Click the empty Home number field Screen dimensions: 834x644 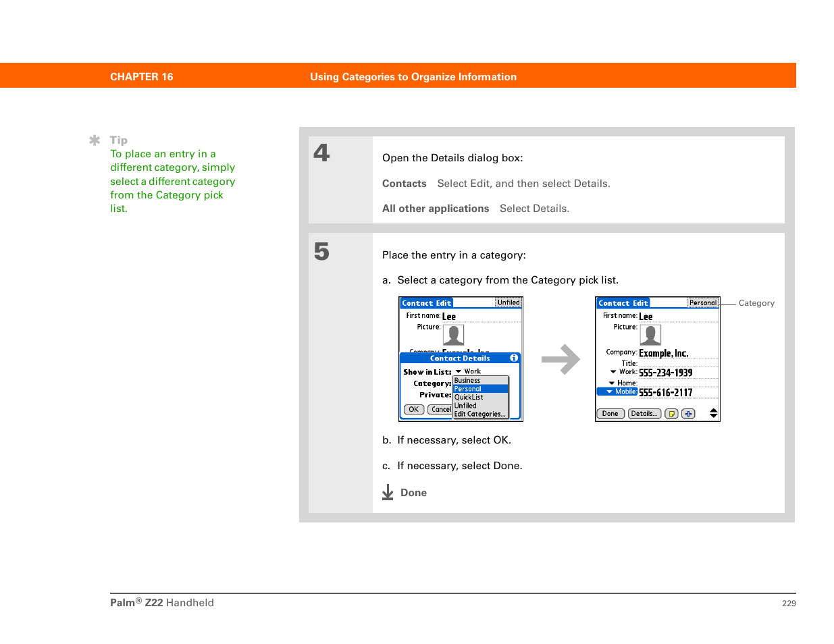tap(678, 383)
